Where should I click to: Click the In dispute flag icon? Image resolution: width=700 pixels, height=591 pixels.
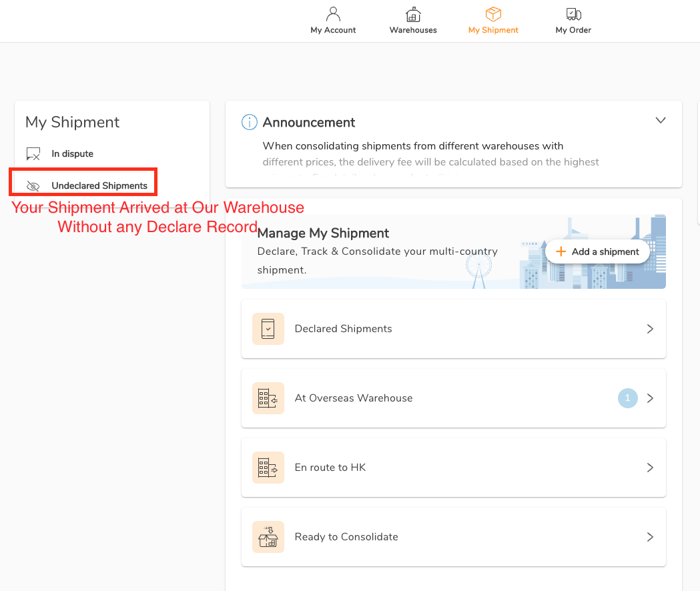point(33,154)
